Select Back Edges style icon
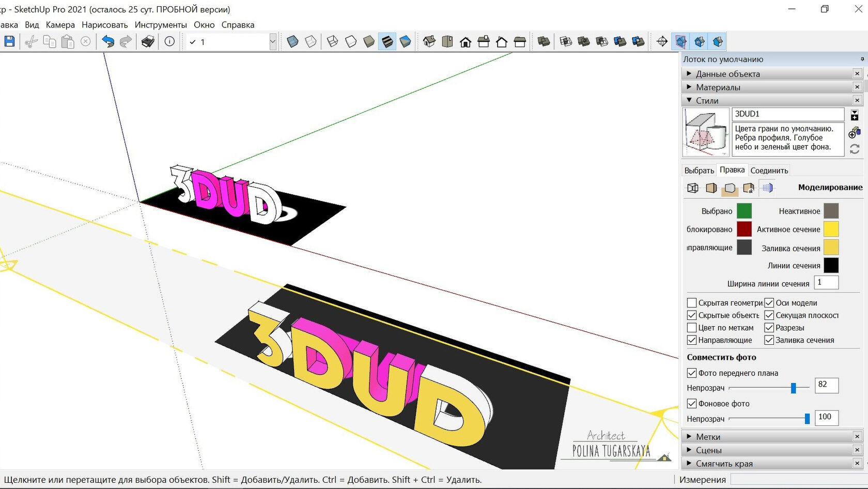868x489 pixels. [x=311, y=41]
